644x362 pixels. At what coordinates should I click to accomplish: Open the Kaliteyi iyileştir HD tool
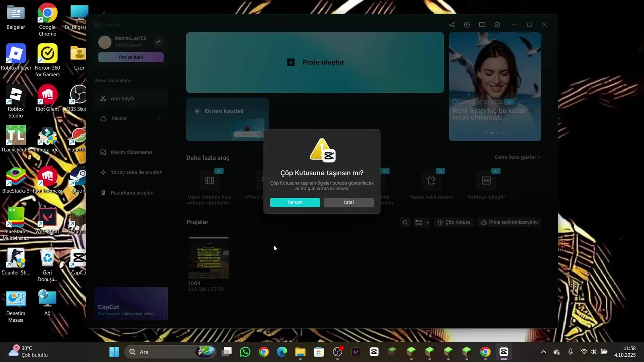486,185
